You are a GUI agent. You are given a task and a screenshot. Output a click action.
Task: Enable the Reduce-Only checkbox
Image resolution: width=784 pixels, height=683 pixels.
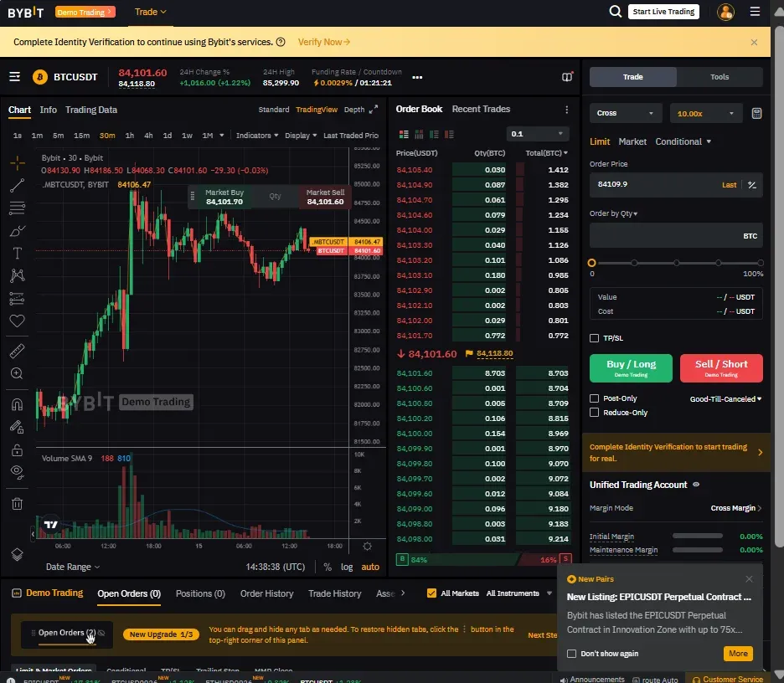594,412
